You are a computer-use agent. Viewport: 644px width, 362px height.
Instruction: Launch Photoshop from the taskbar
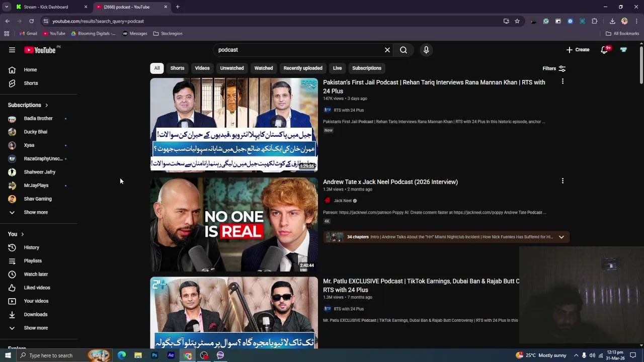(154, 355)
